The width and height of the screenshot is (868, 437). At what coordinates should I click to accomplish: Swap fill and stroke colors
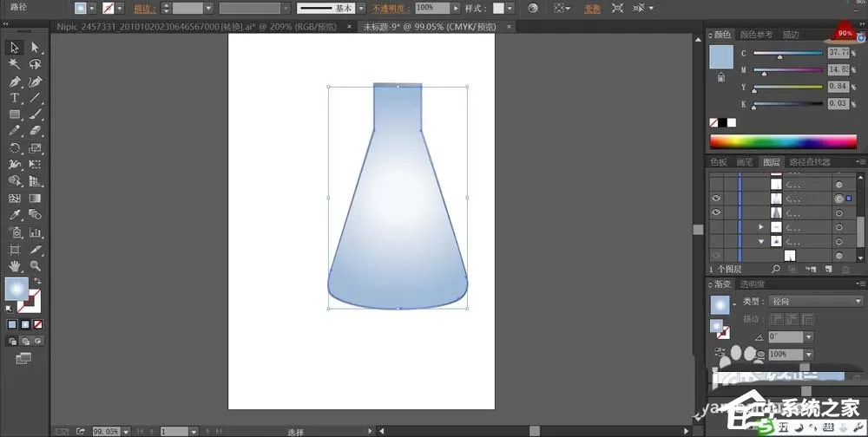(x=37, y=281)
